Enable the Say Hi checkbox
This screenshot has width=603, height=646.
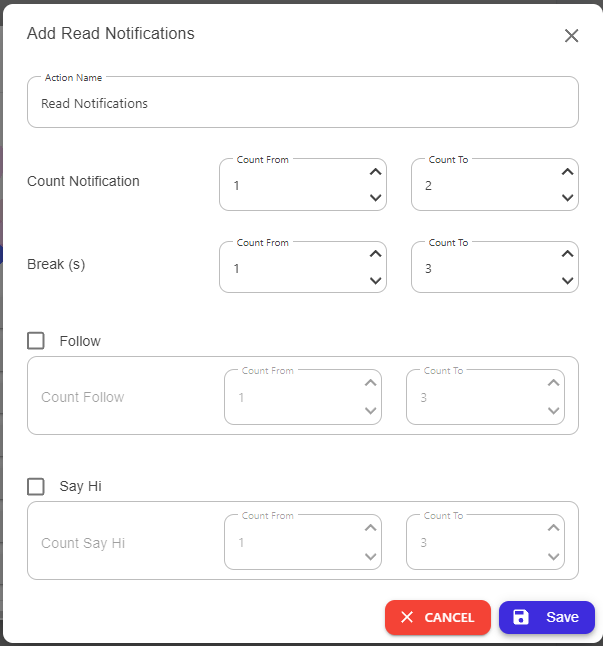point(36,486)
